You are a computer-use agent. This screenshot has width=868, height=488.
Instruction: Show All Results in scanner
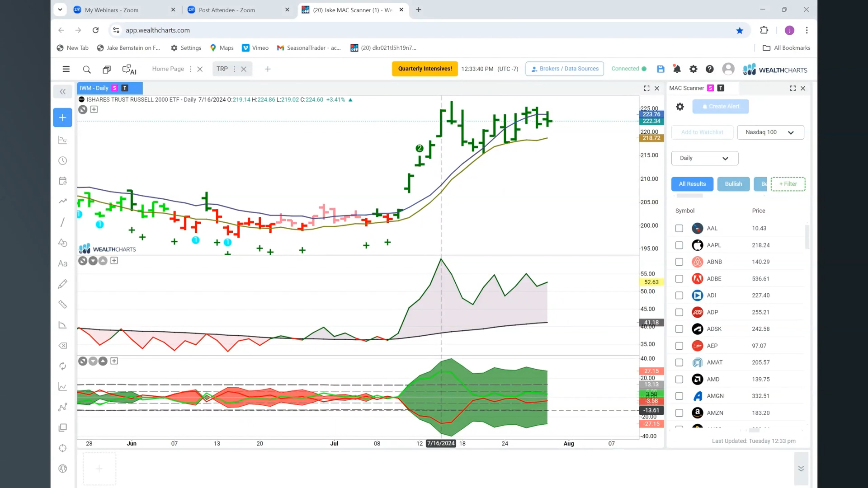click(692, 184)
